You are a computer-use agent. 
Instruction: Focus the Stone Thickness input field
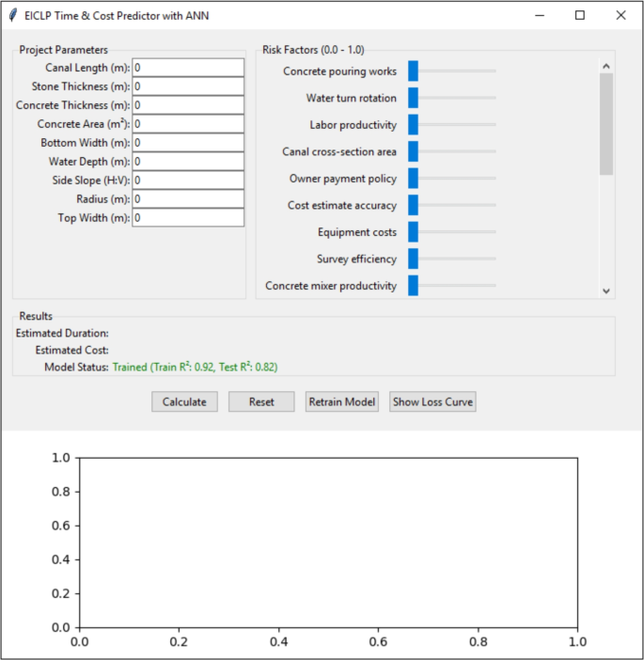click(x=188, y=86)
